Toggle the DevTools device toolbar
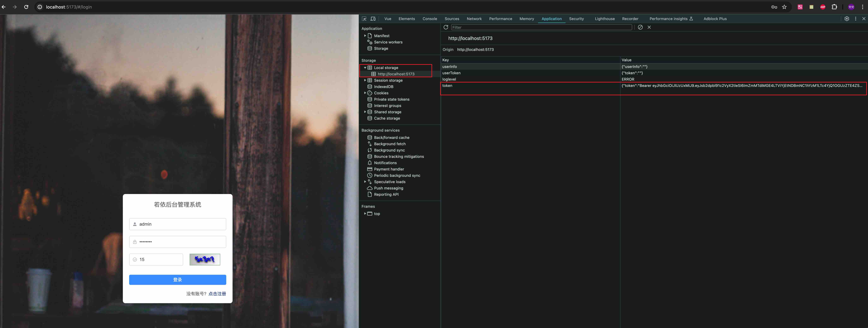The image size is (868, 328). click(x=373, y=19)
